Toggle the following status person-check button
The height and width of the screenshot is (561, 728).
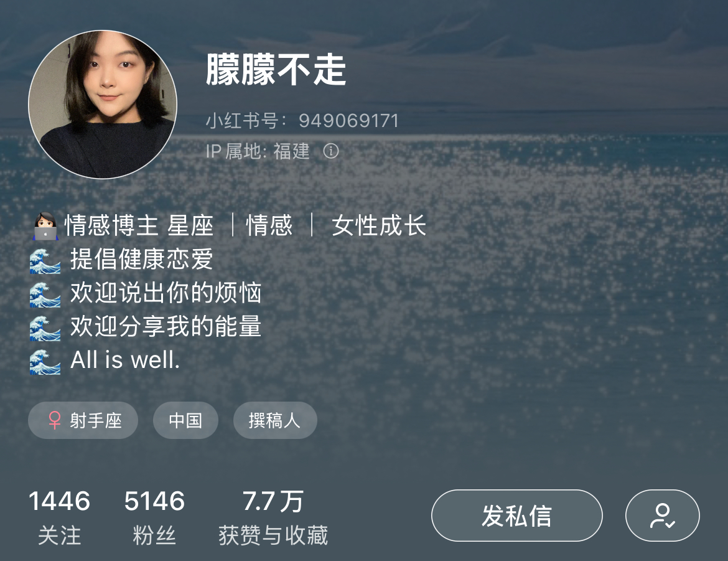[662, 516]
